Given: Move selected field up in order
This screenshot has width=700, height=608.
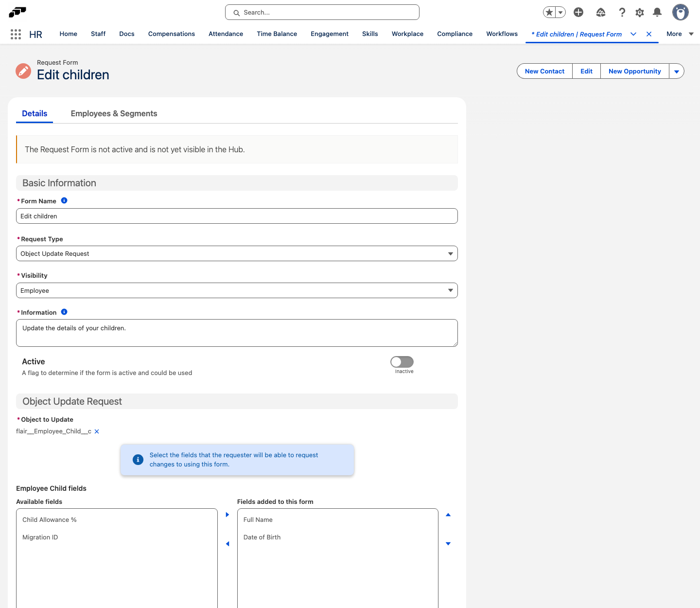Looking at the screenshot, I should tap(448, 515).
